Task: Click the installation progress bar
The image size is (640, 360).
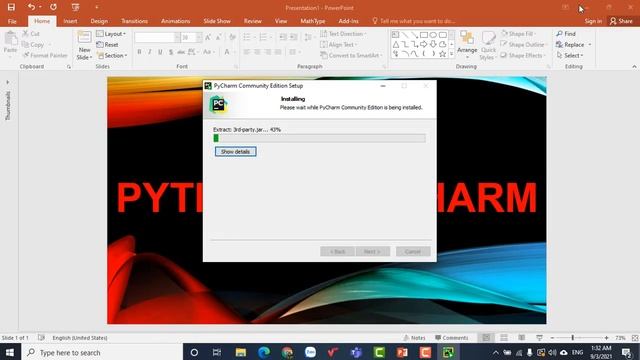Action: pos(319,138)
